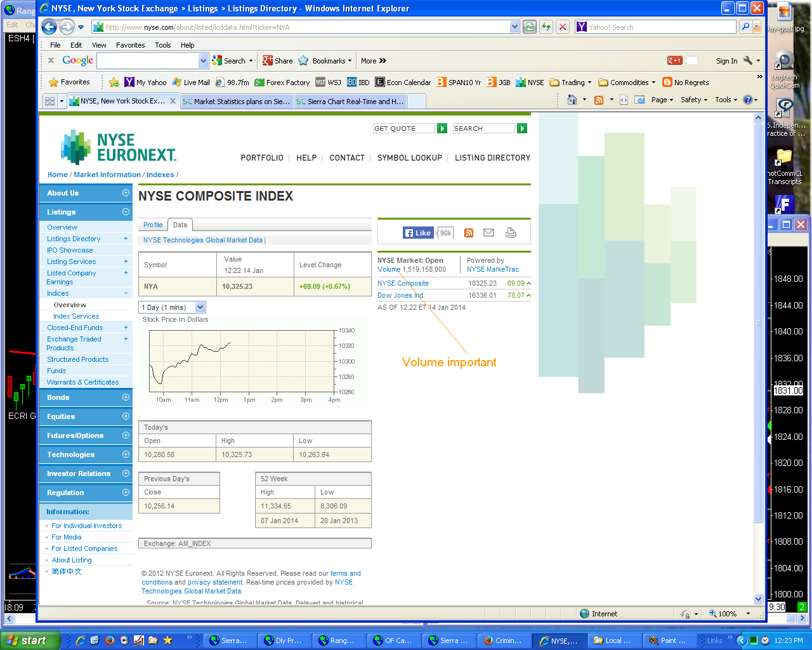Open the IE Help question mark icon

pyautogui.click(x=747, y=100)
